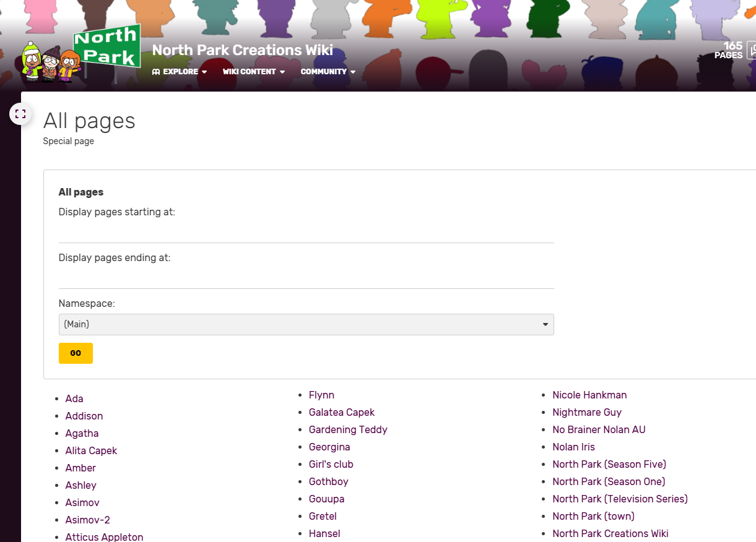Viewport: 756px width, 542px height.
Task: Click the yellow GO button
Action: point(76,353)
